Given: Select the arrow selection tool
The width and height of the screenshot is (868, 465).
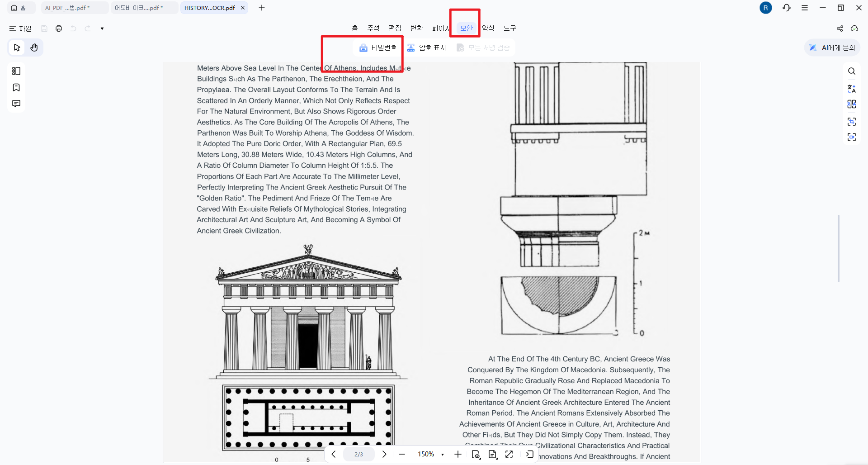Looking at the screenshot, I should pos(17,47).
